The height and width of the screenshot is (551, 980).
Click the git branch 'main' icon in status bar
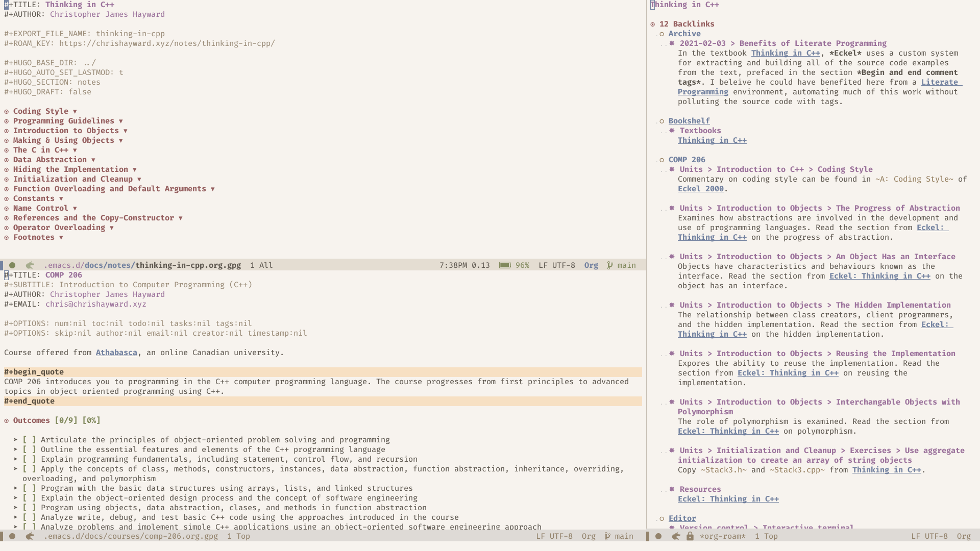[x=610, y=265]
